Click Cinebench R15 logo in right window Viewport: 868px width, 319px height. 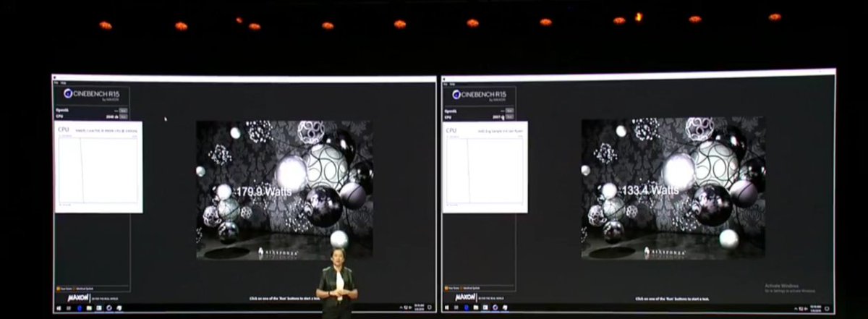(x=479, y=95)
